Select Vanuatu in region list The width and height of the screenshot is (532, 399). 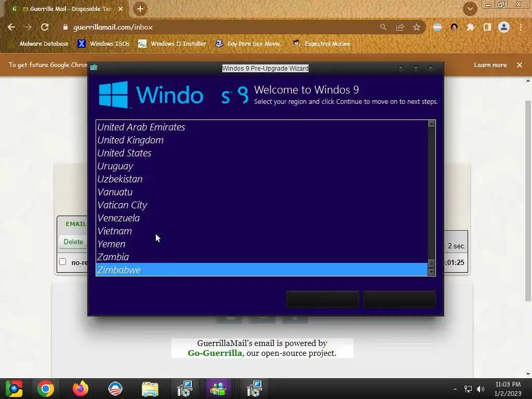262,192
